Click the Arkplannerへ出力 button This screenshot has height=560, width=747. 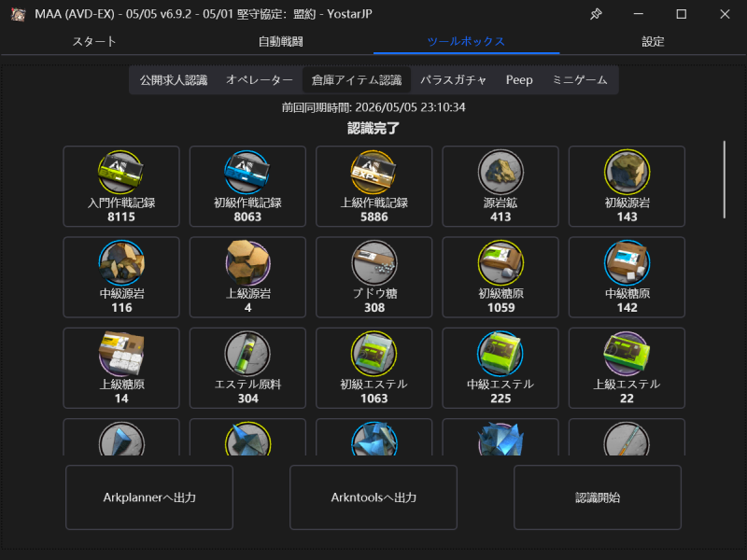(x=149, y=497)
